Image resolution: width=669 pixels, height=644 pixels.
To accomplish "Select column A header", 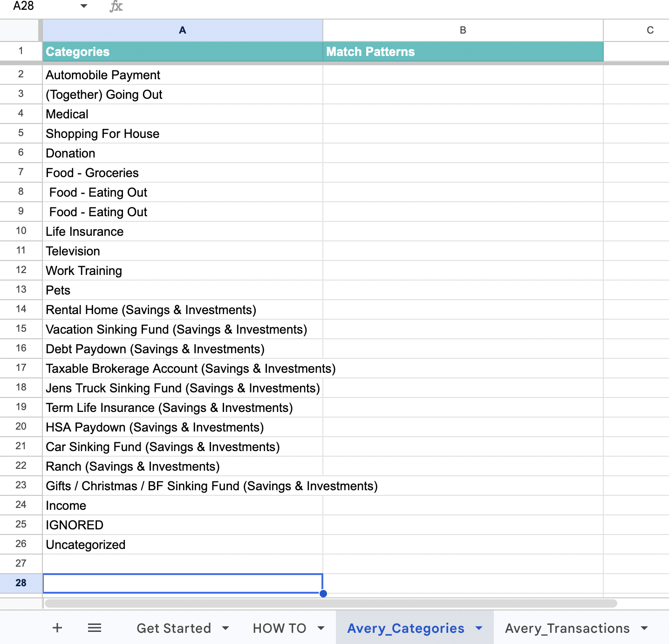I will click(x=183, y=30).
